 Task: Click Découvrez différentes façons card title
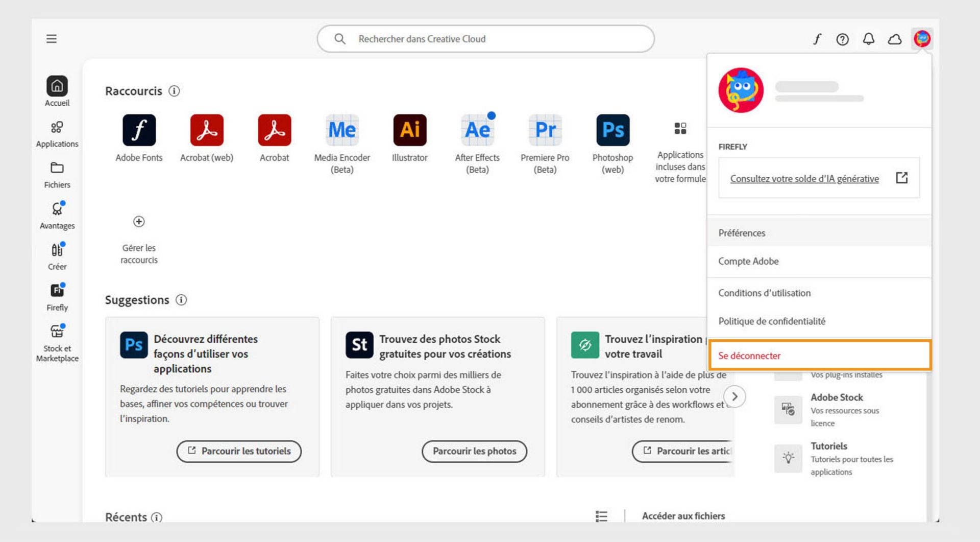coord(206,354)
